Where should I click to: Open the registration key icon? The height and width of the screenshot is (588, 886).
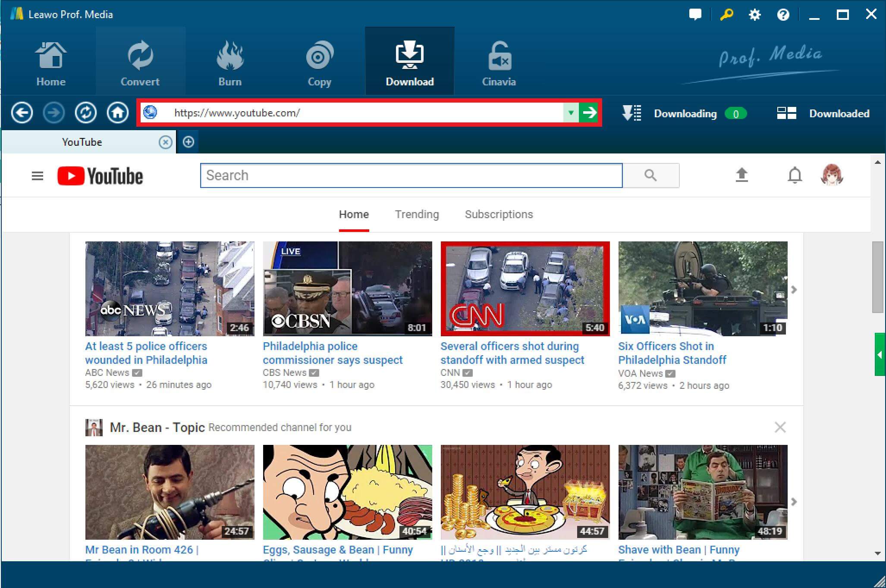[x=726, y=14]
